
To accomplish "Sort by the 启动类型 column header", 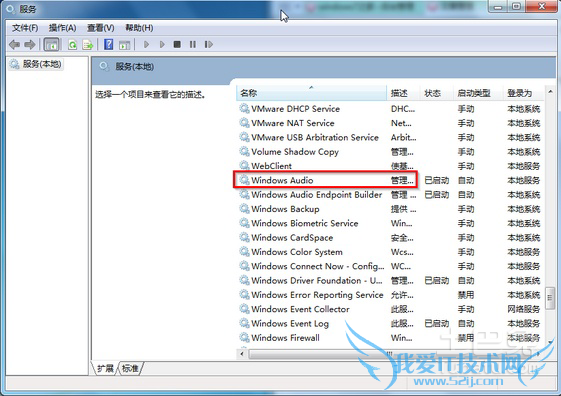I will click(477, 93).
